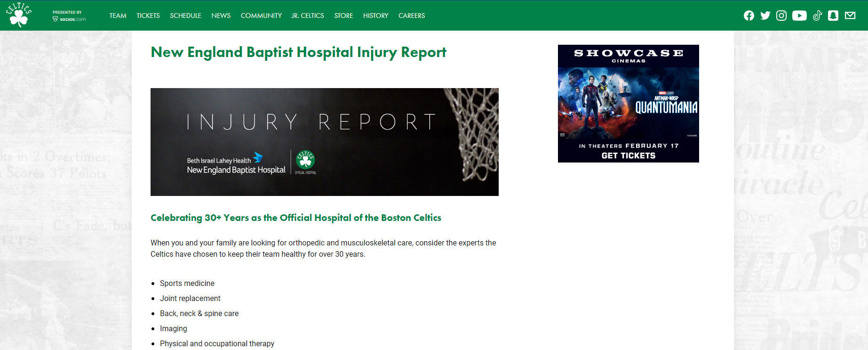868x350 pixels.
Task: Expand the COMMUNITY menu
Action: pyautogui.click(x=261, y=16)
